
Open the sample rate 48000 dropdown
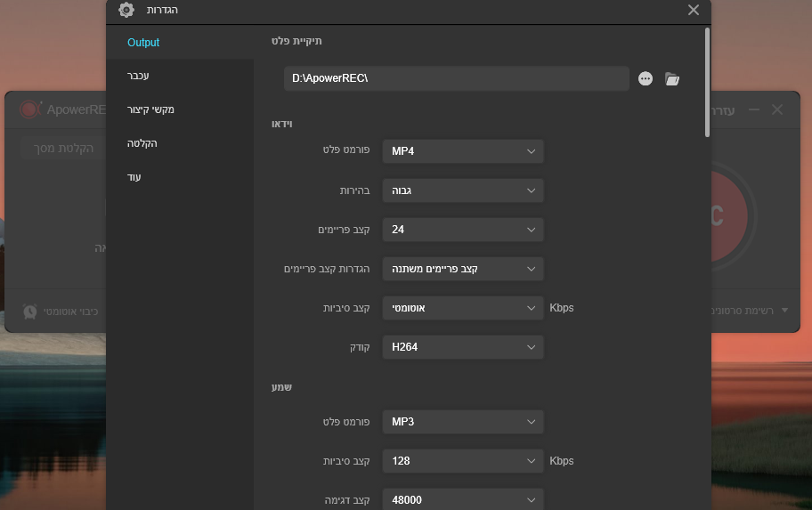(462, 499)
